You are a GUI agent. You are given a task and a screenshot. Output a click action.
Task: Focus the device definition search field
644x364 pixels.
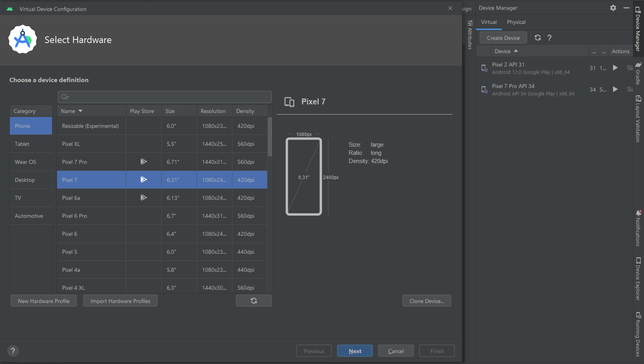pos(165,97)
